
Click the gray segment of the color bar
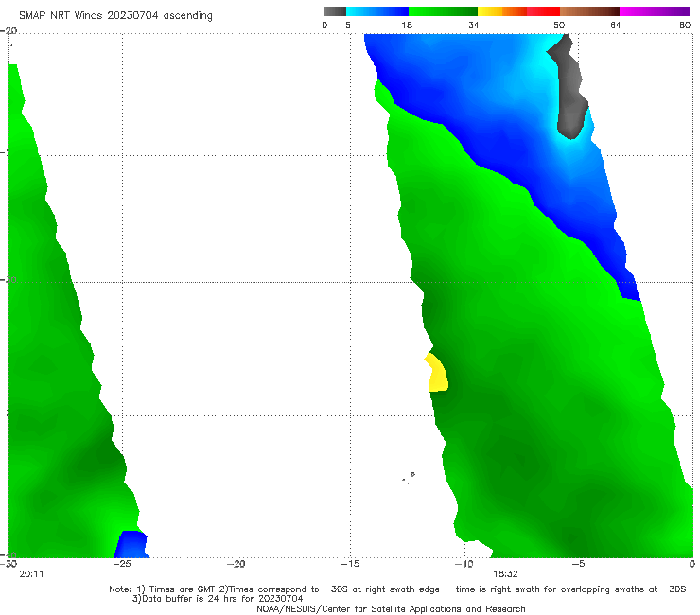tap(335, 11)
